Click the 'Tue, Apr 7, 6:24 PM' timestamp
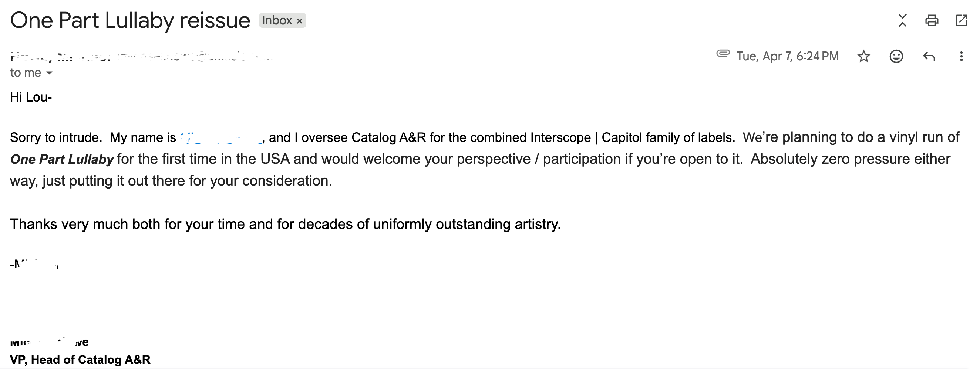 point(787,56)
